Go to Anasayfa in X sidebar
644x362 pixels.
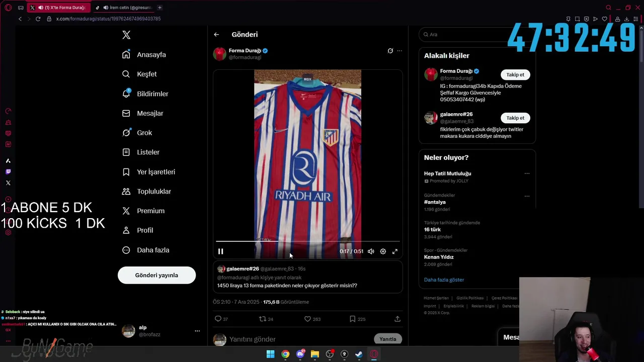pos(144,54)
